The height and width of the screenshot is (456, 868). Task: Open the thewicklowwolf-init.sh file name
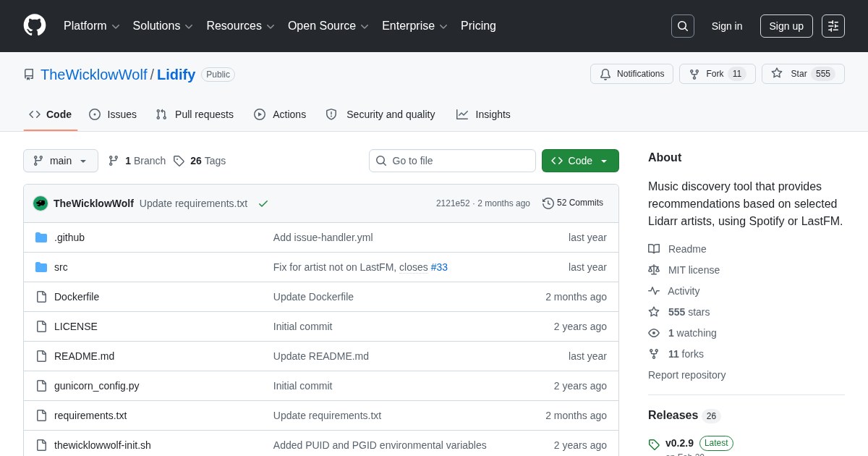103,445
